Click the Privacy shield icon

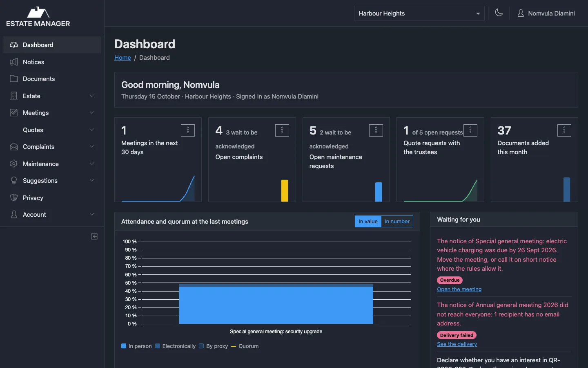pos(14,197)
